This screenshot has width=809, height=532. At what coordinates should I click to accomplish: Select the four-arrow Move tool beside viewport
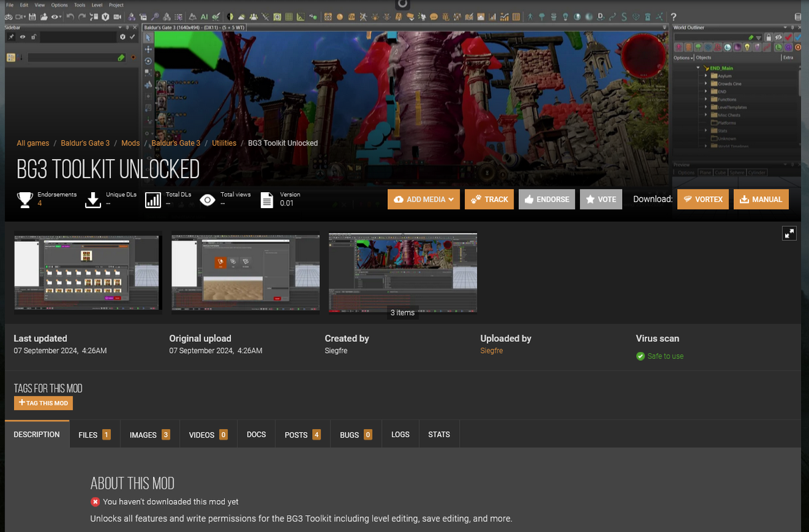coord(148,49)
